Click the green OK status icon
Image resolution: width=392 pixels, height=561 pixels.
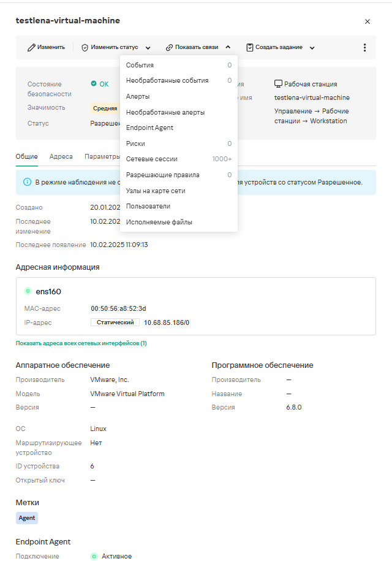click(x=94, y=84)
